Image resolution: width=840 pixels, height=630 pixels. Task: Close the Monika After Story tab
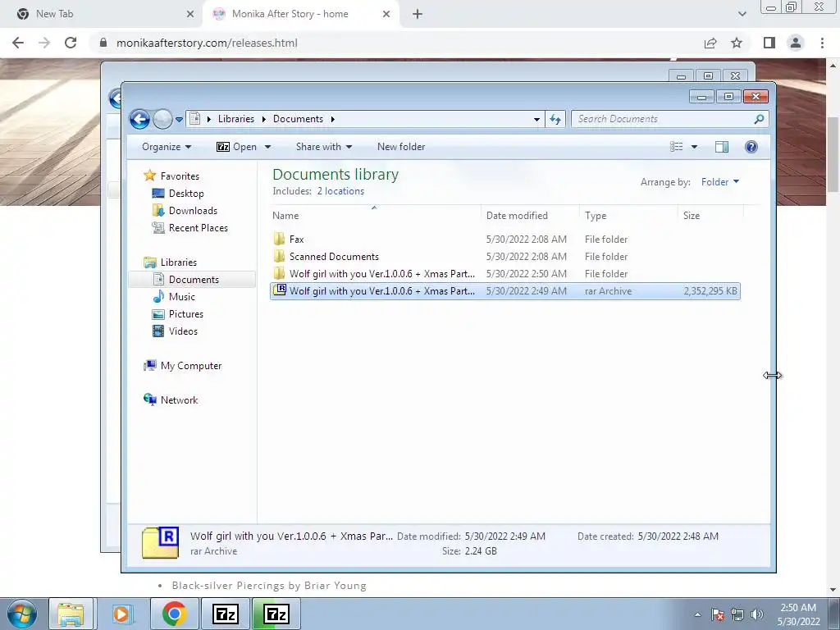tap(386, 14)
